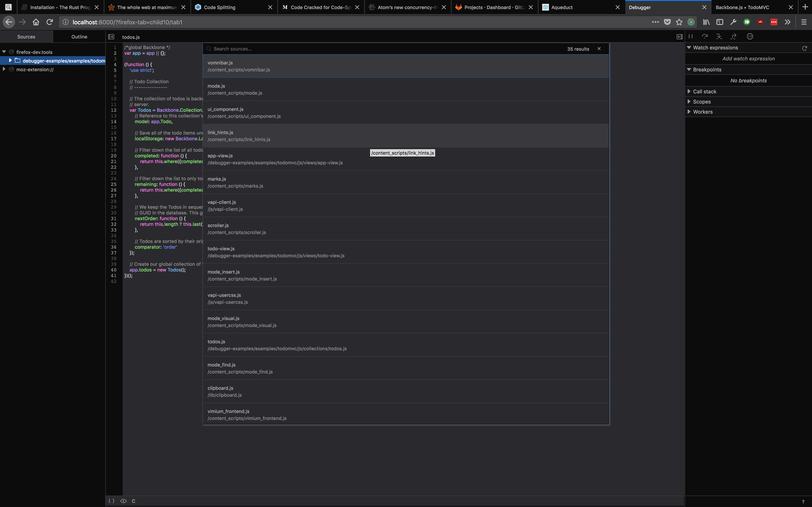This screenshot has height=507, width=812.
Task: Click Add watch expression
Action: [748, 58]
